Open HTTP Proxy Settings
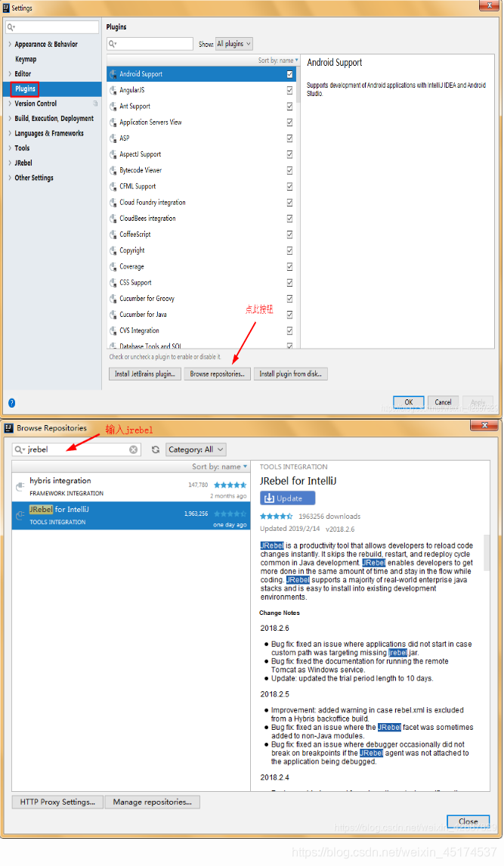Viewport: 504px width, 866px height. 57,802
